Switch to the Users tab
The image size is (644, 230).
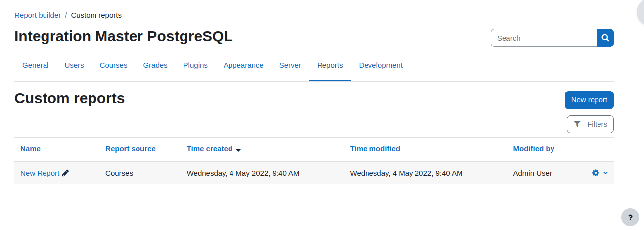74,65
